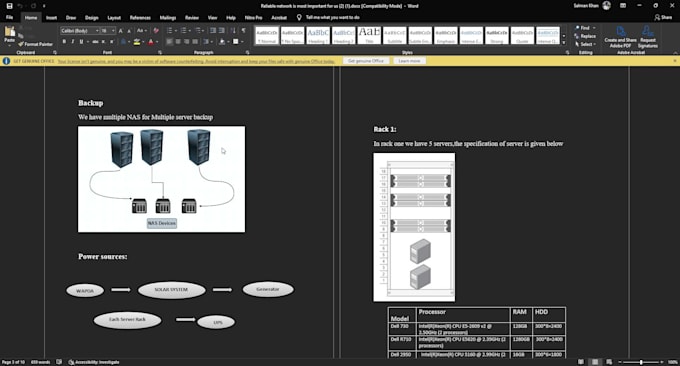Increase font size with Grow Font
680x366 pixels.
tap(121, 31)
